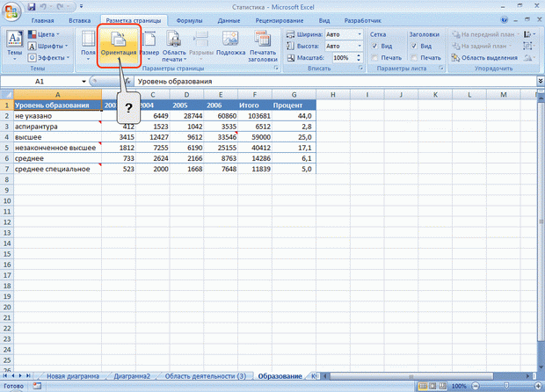Open the Высота height dropdown

click(360, 46)
